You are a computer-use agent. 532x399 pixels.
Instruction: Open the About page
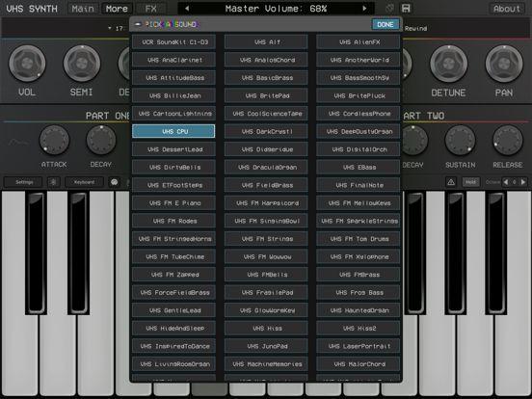pyautogui.click(x=507, y=9)
